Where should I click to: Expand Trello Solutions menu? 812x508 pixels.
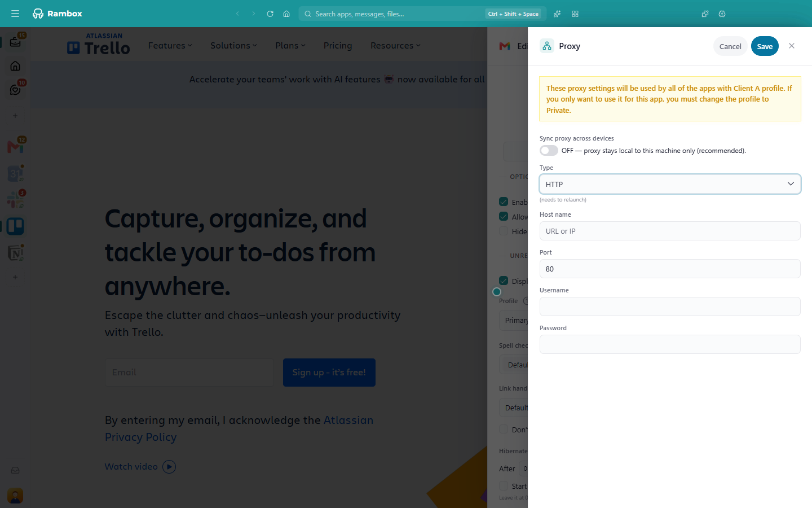pyautogui.click(x=233, y=46)
